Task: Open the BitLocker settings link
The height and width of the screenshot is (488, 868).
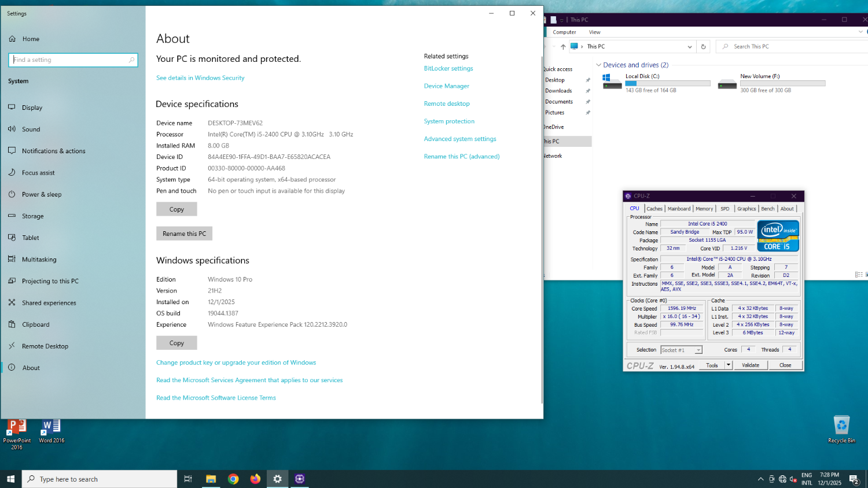Action: [448, 68]
